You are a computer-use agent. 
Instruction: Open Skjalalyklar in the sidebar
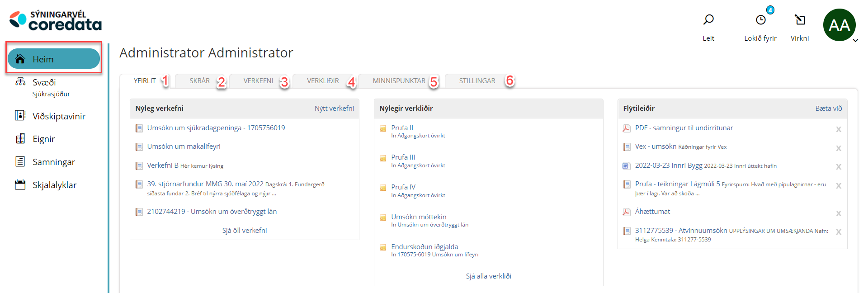coord(54,185)
